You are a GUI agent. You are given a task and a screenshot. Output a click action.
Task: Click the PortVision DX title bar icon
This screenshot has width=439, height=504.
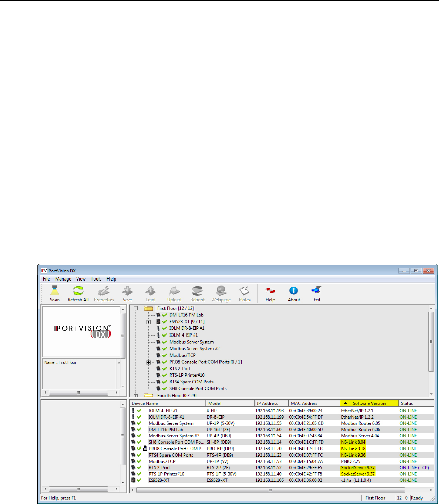44,270
